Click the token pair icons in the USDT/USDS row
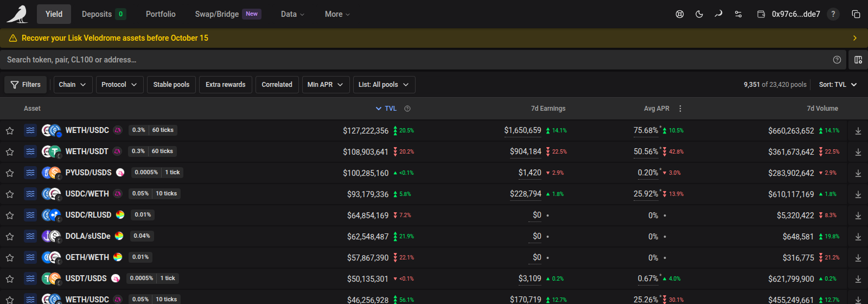The width and height of the screenshot is (868, 304). pos(52,278)
